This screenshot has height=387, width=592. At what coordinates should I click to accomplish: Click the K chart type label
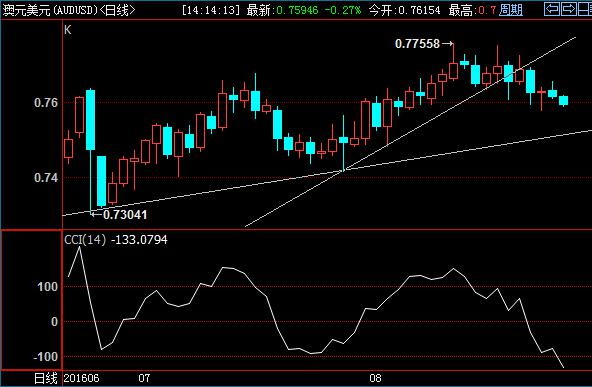click(68, 30)
